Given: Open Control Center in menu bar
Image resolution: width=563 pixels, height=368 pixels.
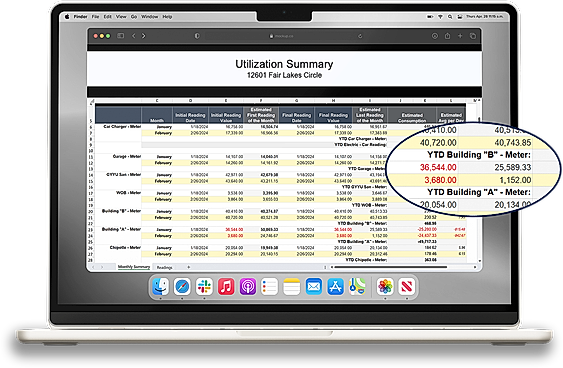Looking at the screenshot, I should 460,17.
